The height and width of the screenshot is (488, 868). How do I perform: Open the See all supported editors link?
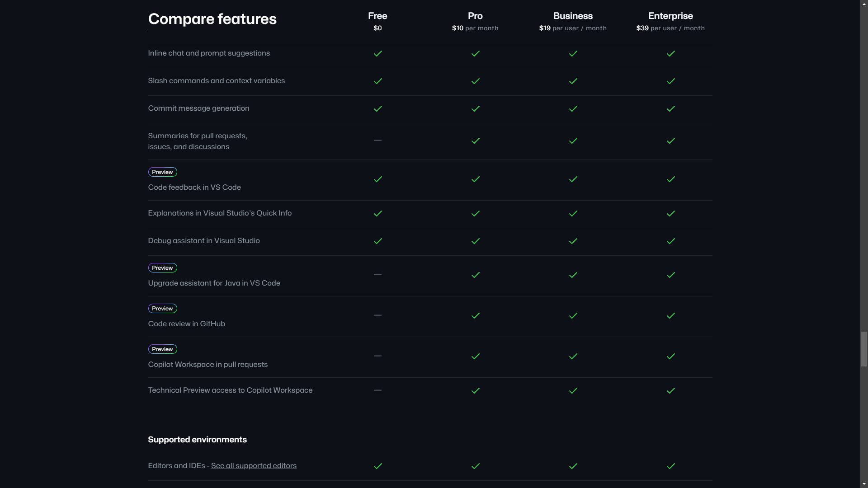254,466
